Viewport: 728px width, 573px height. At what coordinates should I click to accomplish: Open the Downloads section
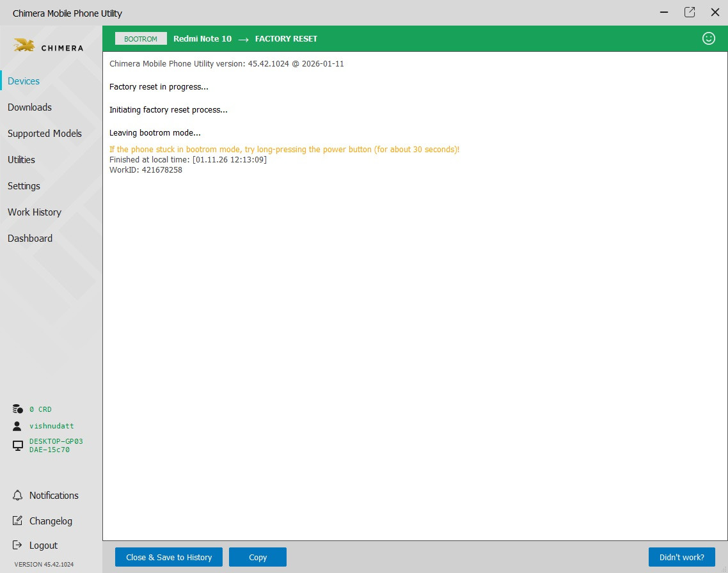click(x=29, y=107)
